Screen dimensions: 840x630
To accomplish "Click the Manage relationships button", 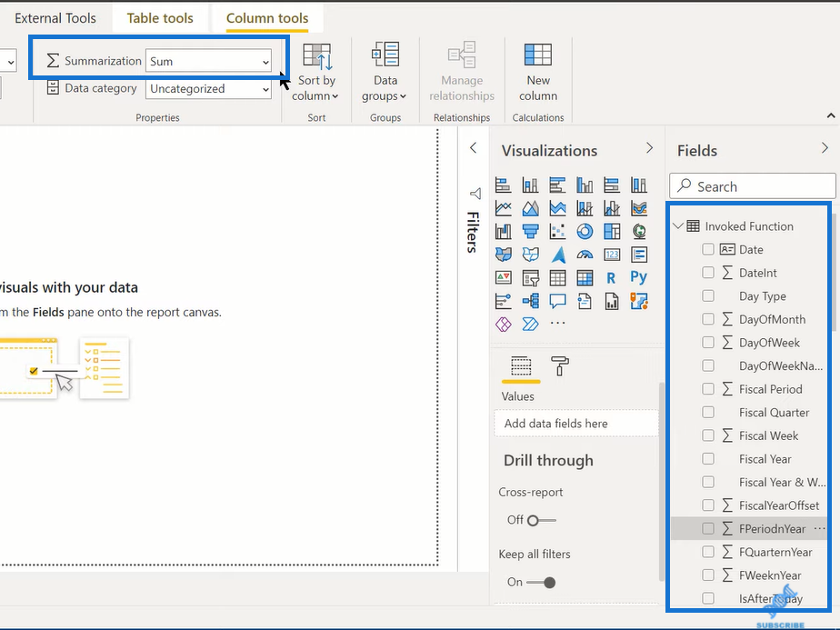I will tap(462, 73).
